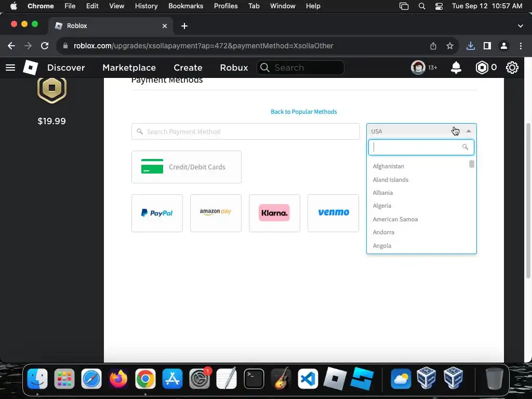The image size is (532, 399).
Task: Bookmark this page with the star icon
Action: tap(450, 46)
